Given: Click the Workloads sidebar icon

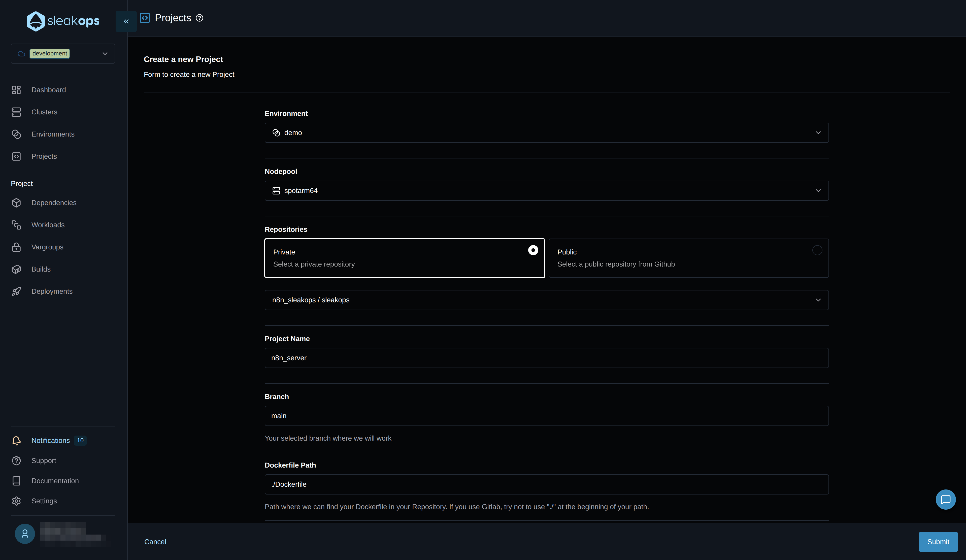Looking at the screenshot, I should [x=16, y=225].
